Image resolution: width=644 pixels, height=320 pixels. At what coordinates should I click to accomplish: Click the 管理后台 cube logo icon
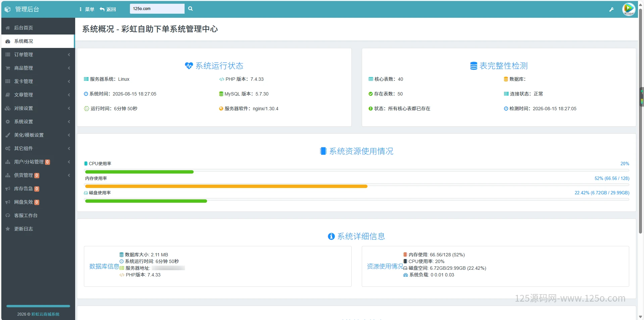click(8, 9)
